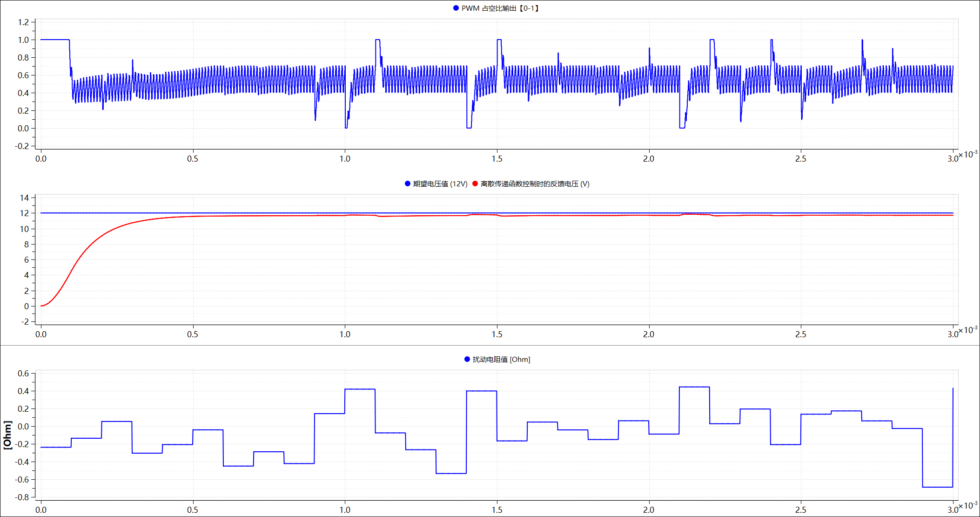Click ×10⁻³ exponent on bottom plot

(968, 506)
